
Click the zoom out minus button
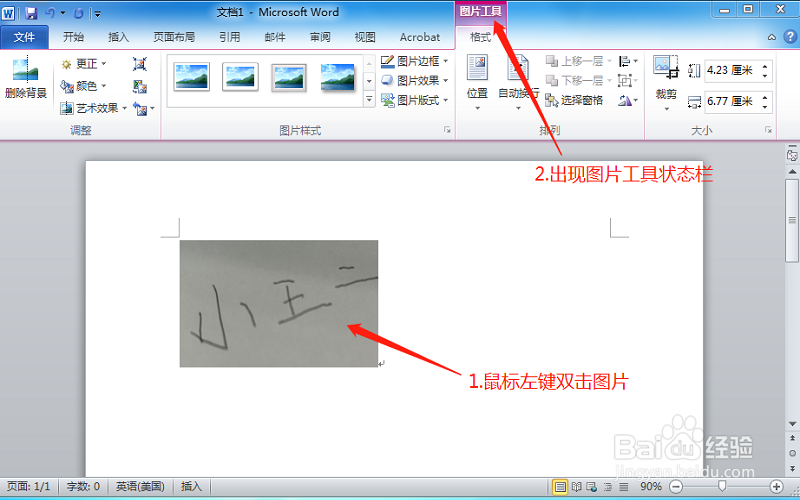pos(676,487)
